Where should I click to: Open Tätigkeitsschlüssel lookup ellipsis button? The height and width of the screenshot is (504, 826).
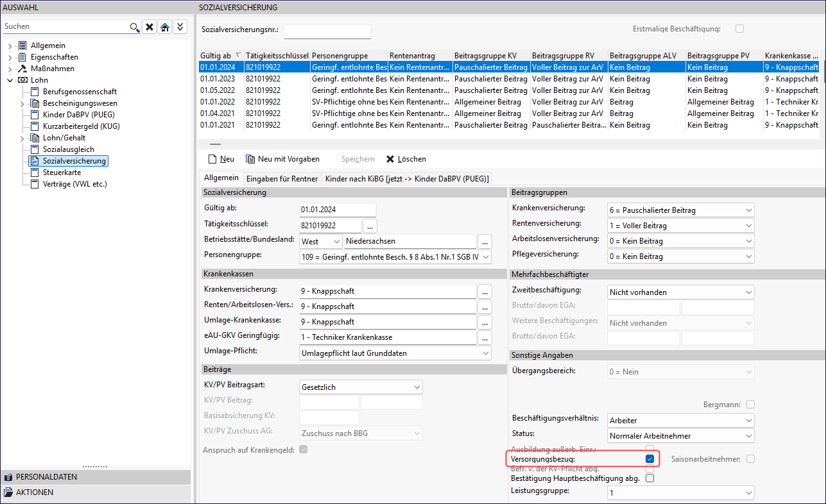[x=370, y=226]
